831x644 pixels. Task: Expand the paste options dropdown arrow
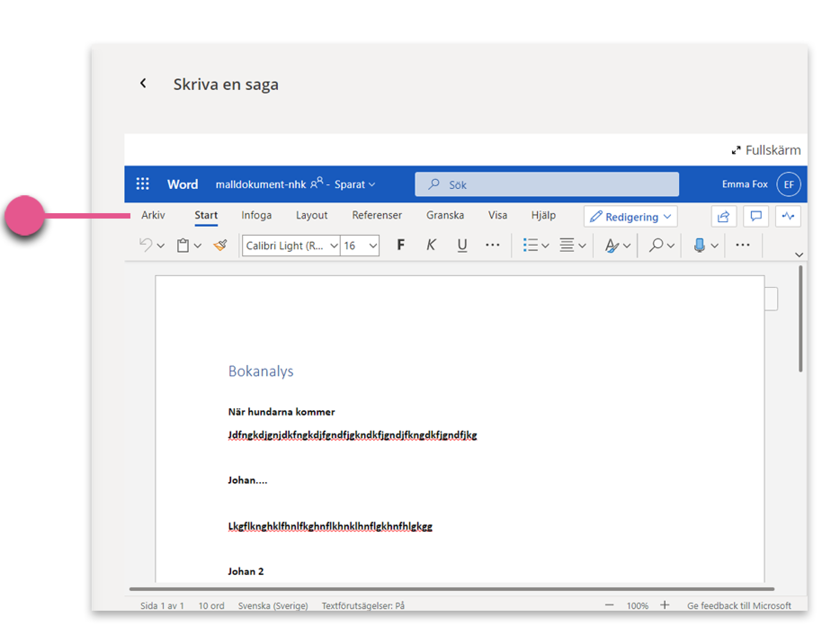197,246
